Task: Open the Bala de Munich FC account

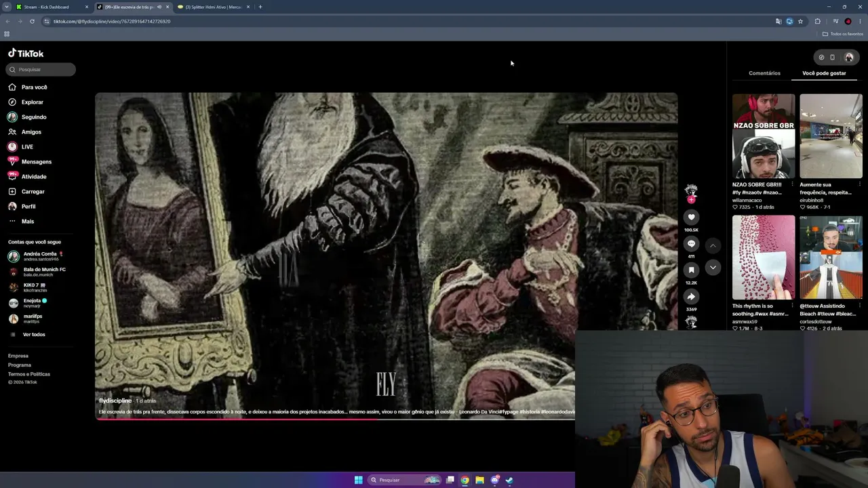Action: (37, 272)
